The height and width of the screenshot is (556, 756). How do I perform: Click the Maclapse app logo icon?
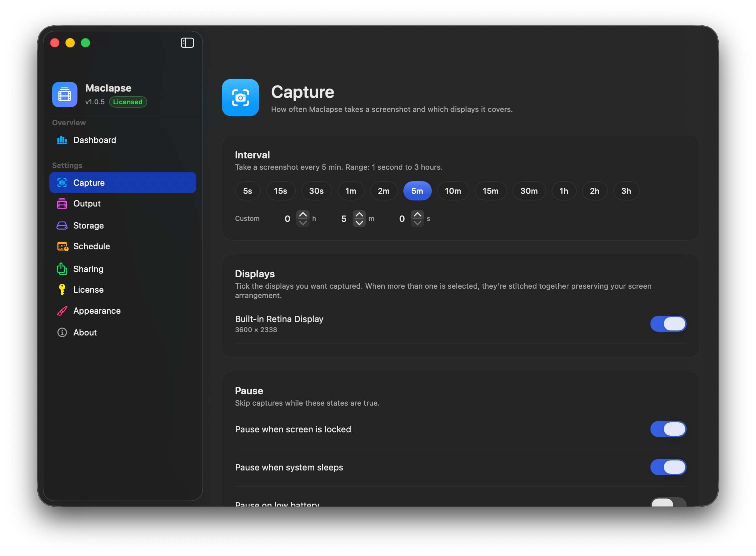(64, 95)
